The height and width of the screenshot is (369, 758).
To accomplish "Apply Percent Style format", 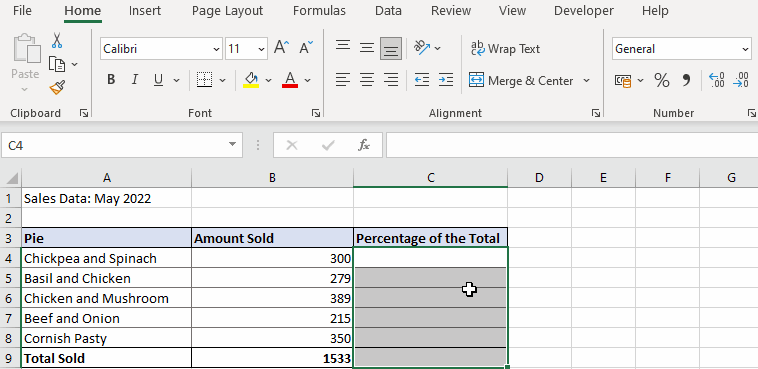I will 662,80.
